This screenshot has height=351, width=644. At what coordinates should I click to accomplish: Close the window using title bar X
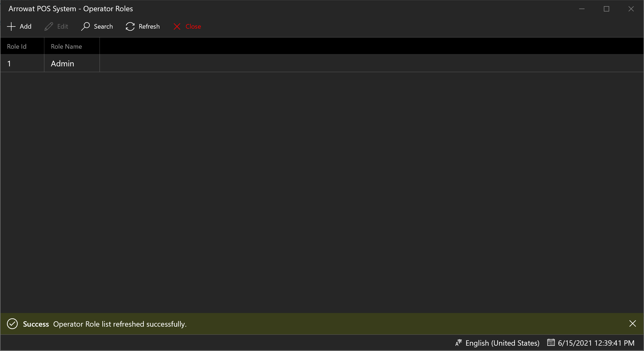[631, 9]
